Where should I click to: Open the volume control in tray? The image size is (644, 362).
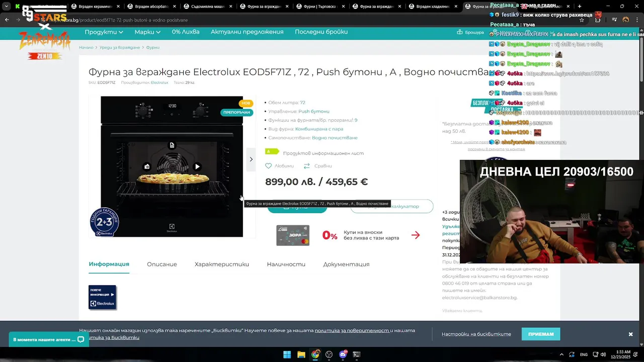pyautogui.click(x=603, y=354)
